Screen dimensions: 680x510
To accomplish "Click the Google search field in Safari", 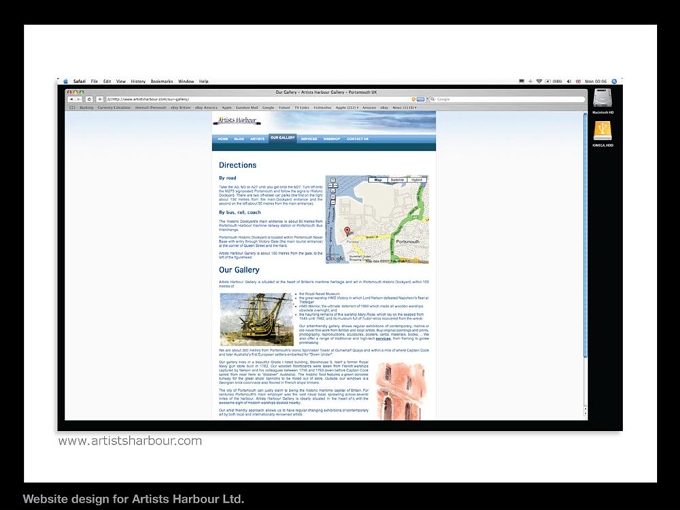I will tap(507, 99).
